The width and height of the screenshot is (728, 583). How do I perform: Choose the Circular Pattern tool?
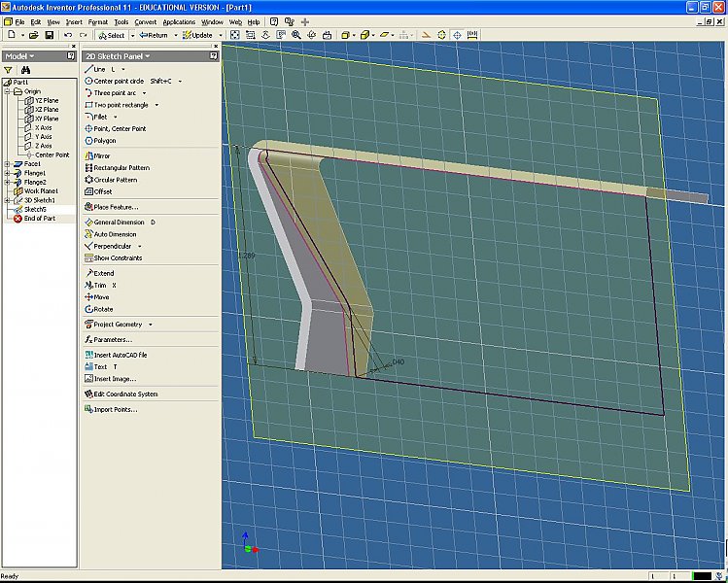pos(115,180)
